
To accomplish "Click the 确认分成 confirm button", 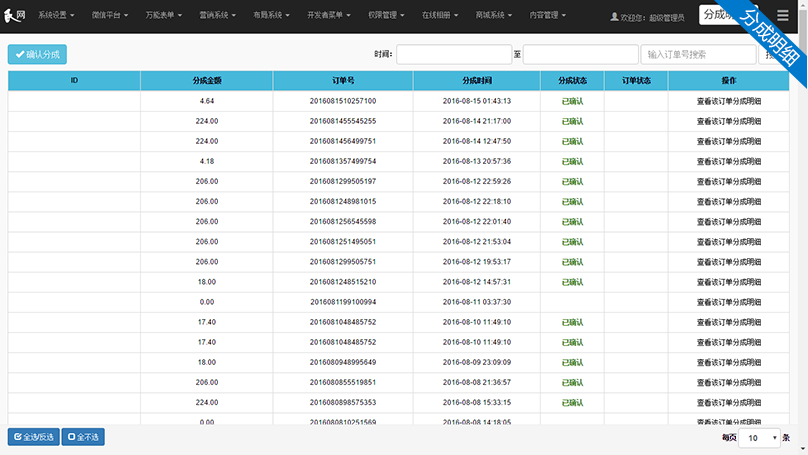I will click(37, 55).
